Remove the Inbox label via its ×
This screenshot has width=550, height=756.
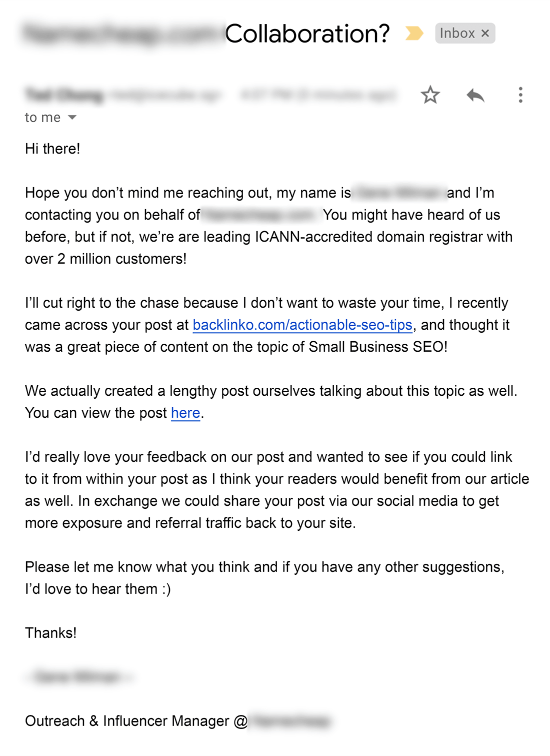(x=484, y=34)
